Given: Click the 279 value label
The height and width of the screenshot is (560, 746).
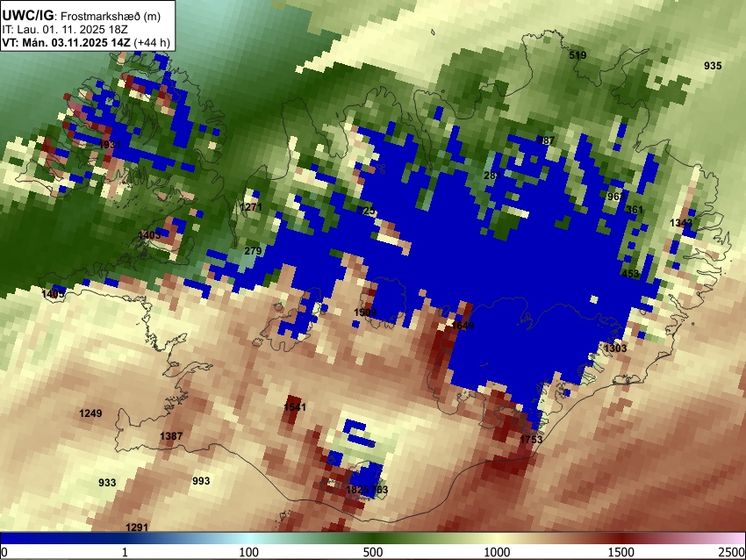Looking at the screenshot, I should (253, 251).
